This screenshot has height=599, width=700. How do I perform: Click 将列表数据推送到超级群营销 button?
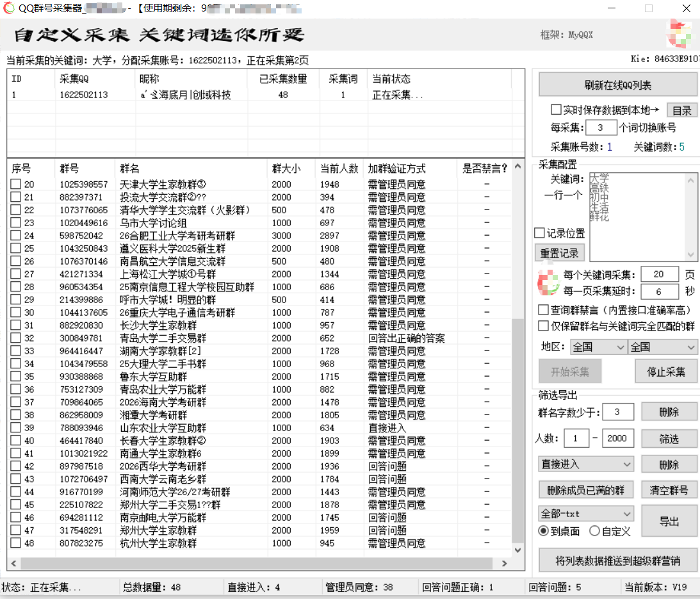(618, 560)
